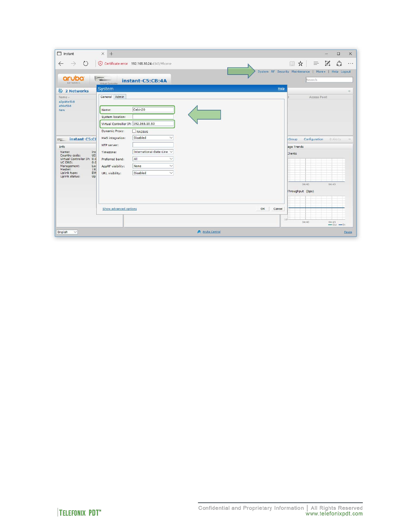Screen dimensions: 411x532
Task: Click the Pause link
Action: [x=348, y=232]
